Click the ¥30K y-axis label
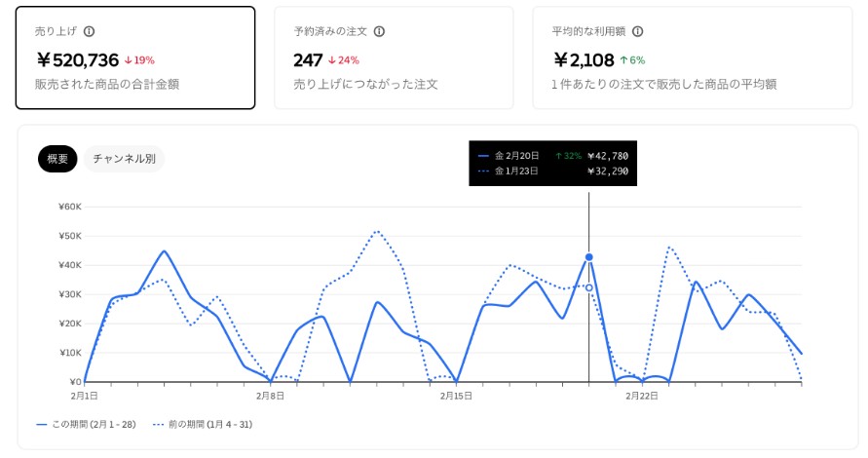The image size is (868, 458). point(70,294)
